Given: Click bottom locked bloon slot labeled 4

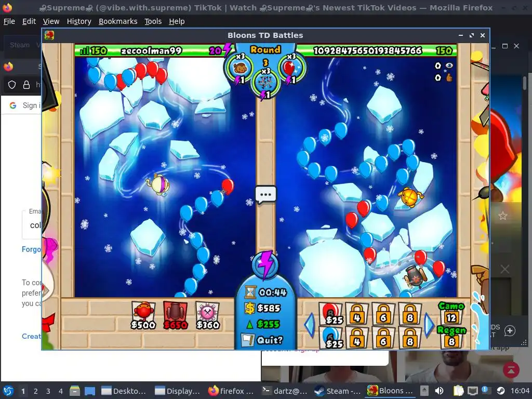Looking at the screenshot, I should tap(356, 338).
